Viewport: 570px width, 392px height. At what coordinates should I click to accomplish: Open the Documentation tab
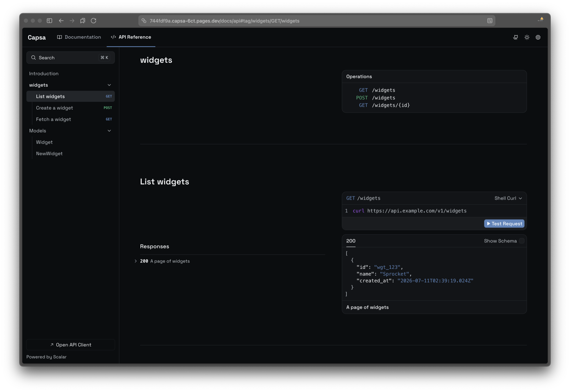79,37
